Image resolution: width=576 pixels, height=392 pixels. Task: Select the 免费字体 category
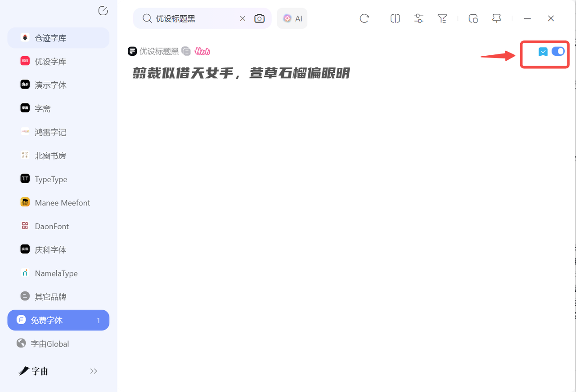click(x=58, y=320)
